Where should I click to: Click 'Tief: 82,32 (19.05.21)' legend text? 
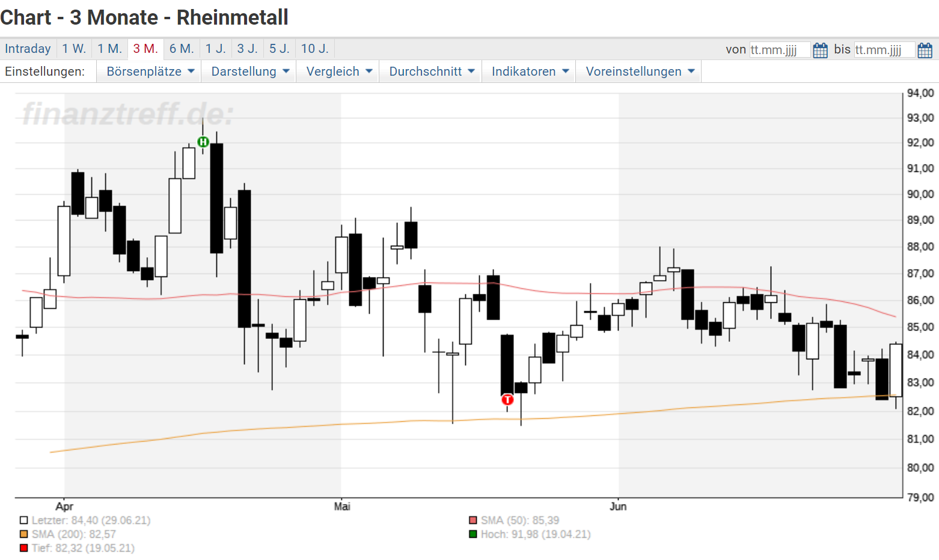84,548
